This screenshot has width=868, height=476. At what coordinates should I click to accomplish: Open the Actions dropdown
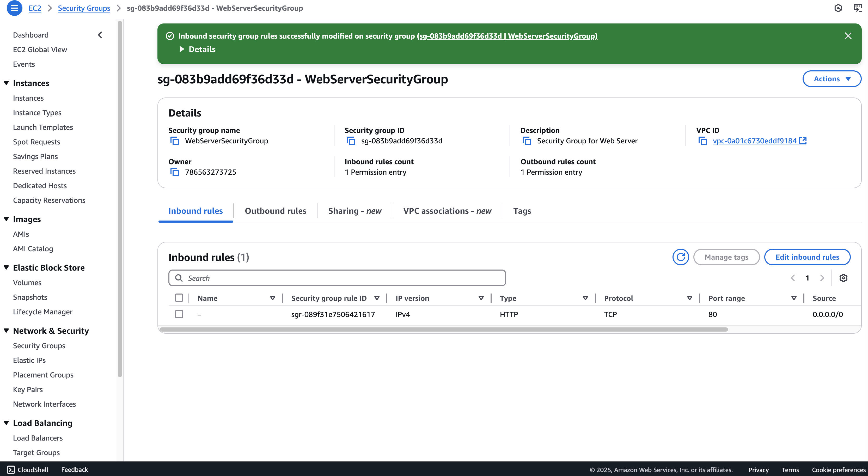click(832, 79)
